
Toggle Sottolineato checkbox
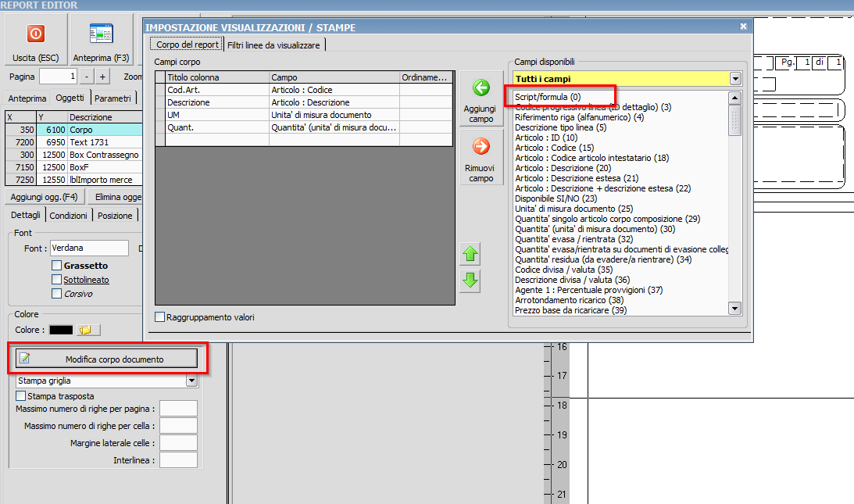pyautogui.click(x=56, y=280)
